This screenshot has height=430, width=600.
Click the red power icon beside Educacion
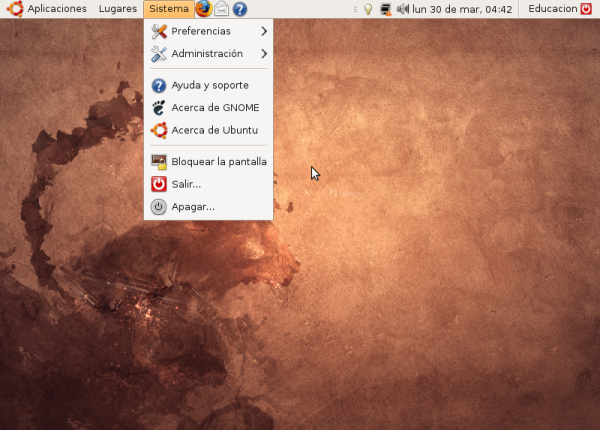586,9
